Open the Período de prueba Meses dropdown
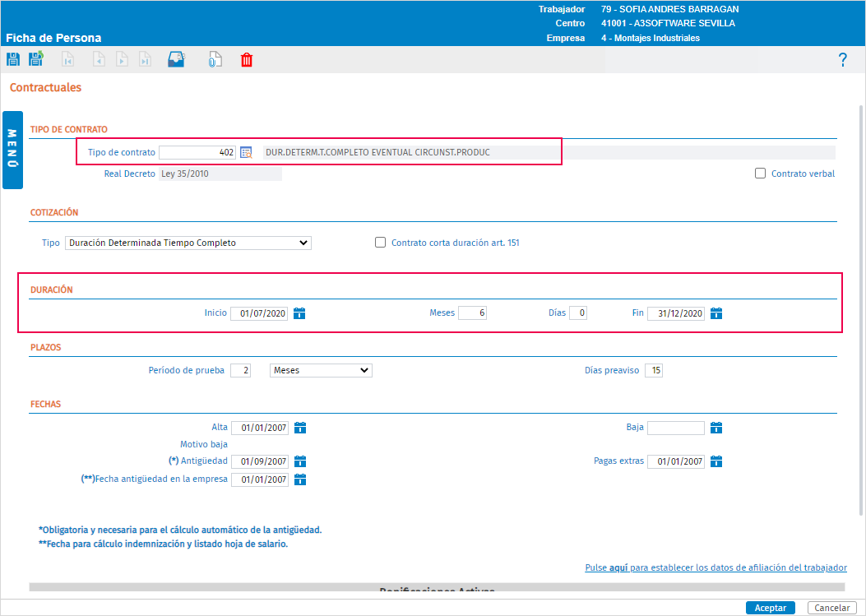The image size is (866, 616). pyautogui.click(x=321, y=370)
